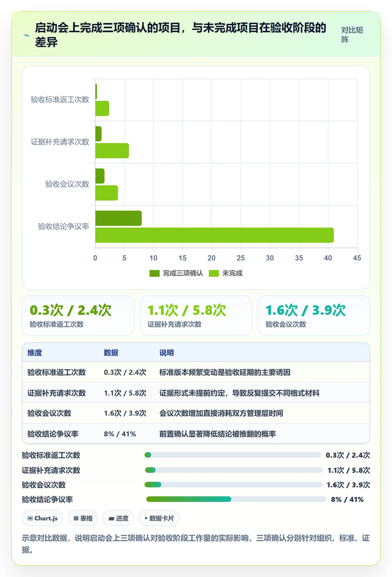
Task: Click chart axis label 验收标准返工次数
Action: 60,100
